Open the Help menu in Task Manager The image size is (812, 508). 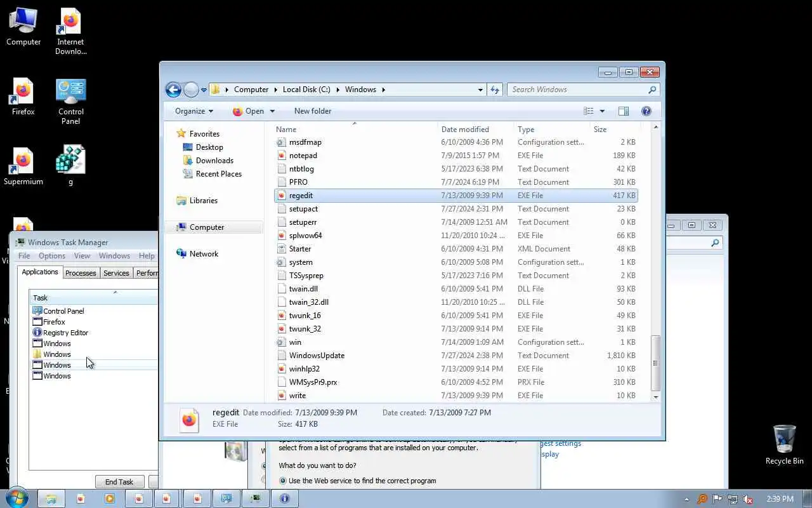147,256
